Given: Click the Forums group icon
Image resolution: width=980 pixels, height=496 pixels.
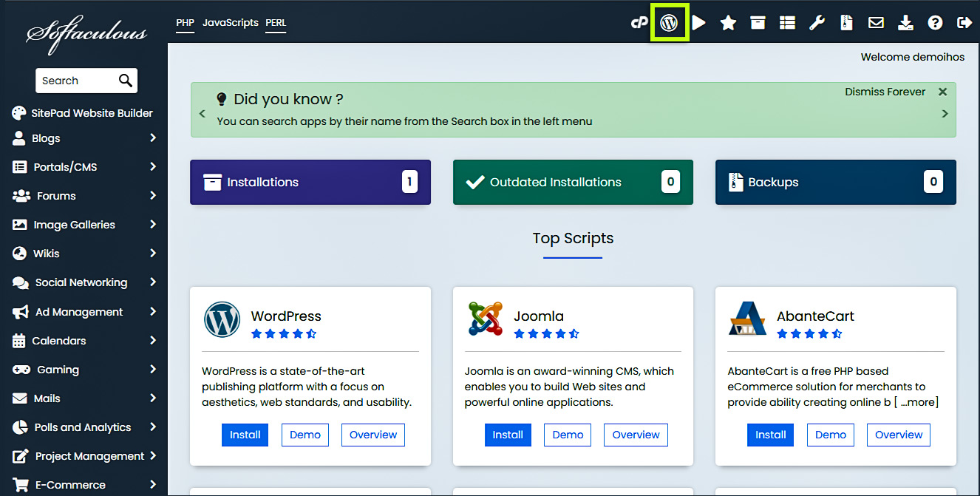Looking at the screenshot, I should pyautogui.click(x=21, y=196).
